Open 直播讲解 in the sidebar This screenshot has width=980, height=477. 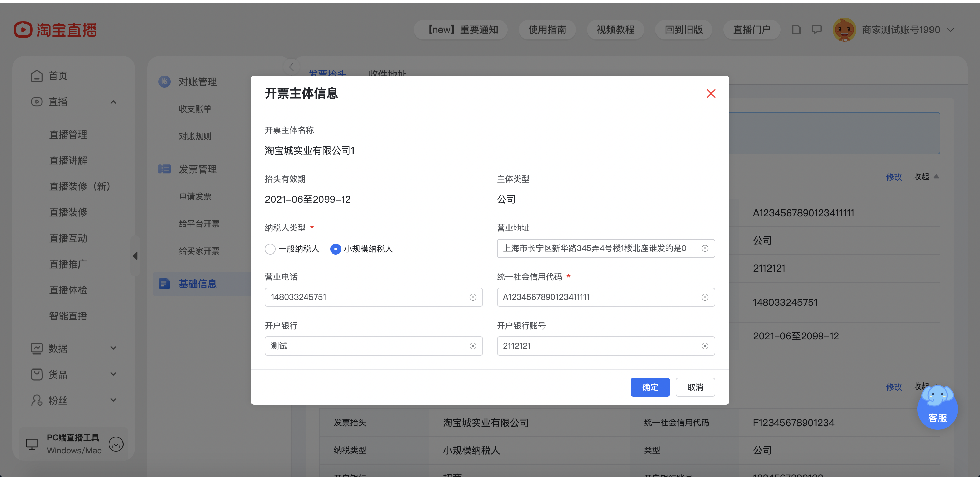68,160
